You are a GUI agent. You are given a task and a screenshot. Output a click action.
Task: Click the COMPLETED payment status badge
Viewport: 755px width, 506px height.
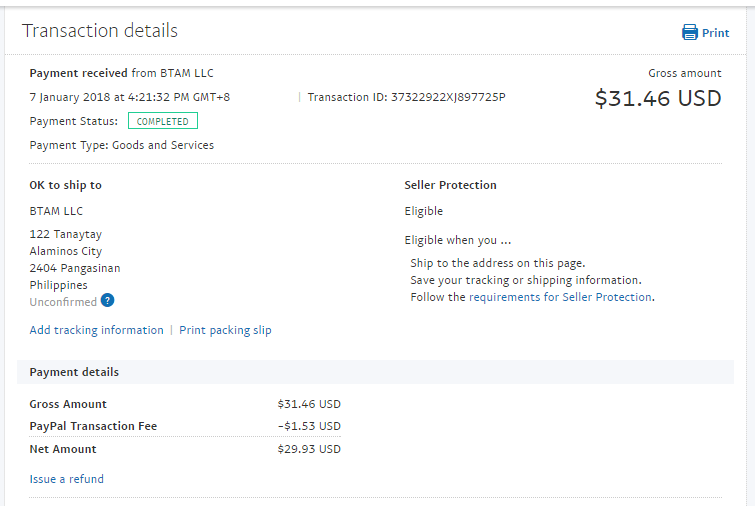coord(163,121)
